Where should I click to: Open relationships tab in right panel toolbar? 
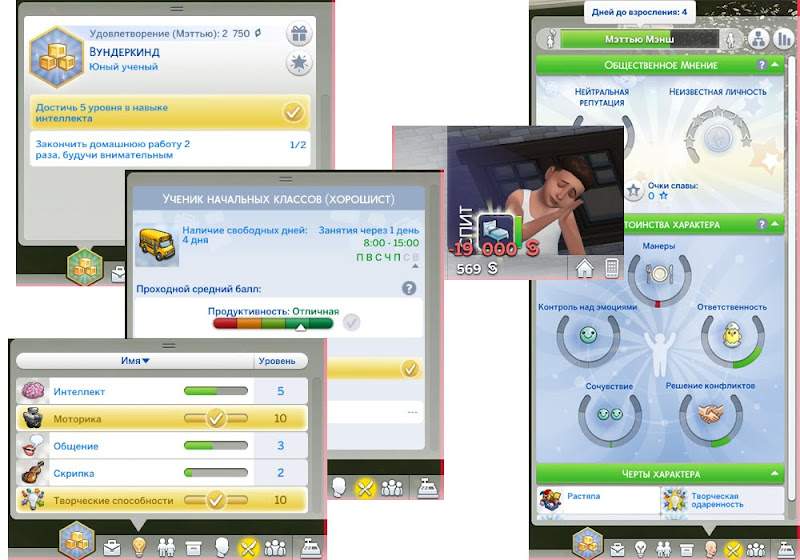point(663,550)
